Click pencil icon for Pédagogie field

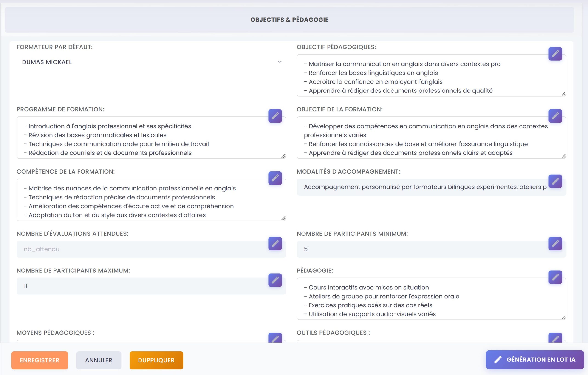[555, 277]
